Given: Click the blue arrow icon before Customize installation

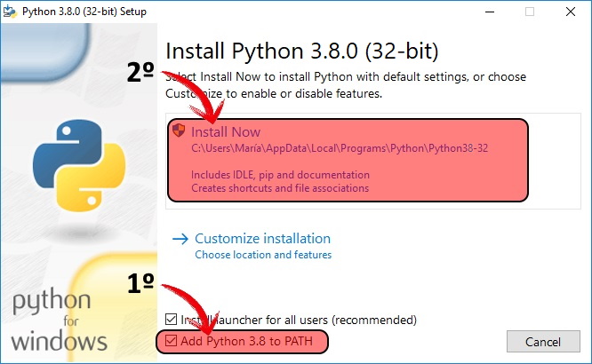Looking at the screenshot, I should [180, 239].
